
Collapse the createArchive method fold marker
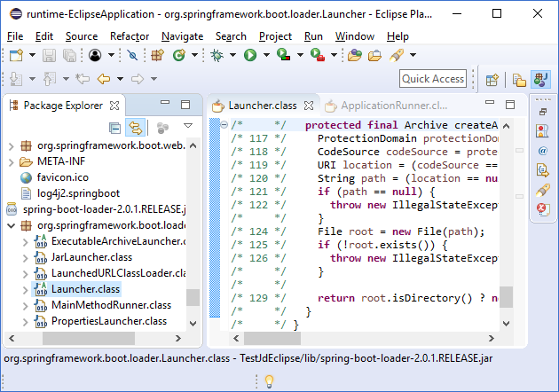click(x=224, y=125)
